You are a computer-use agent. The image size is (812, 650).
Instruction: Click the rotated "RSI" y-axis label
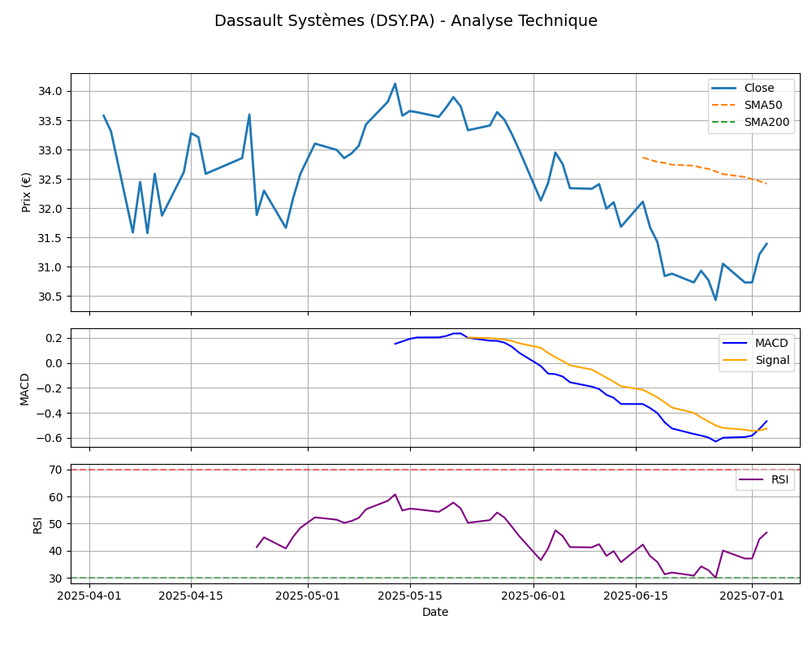tap(37, 525)
